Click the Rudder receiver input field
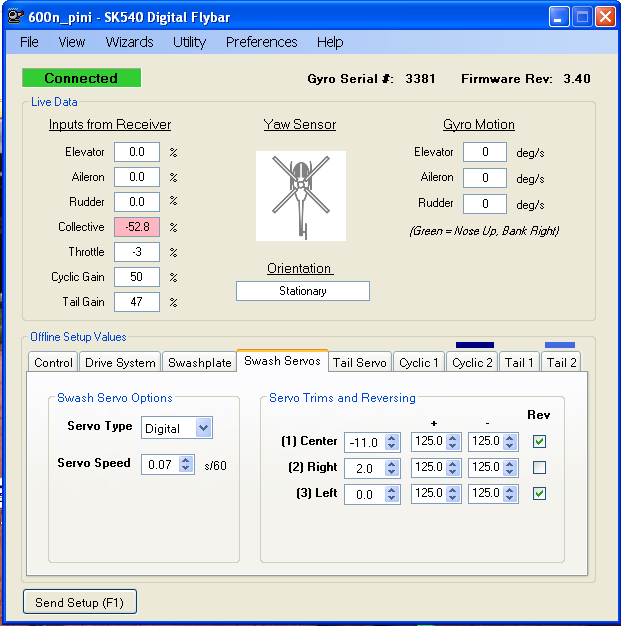The width and height of the screenshot is (621, 626). [x=137, y=202]
